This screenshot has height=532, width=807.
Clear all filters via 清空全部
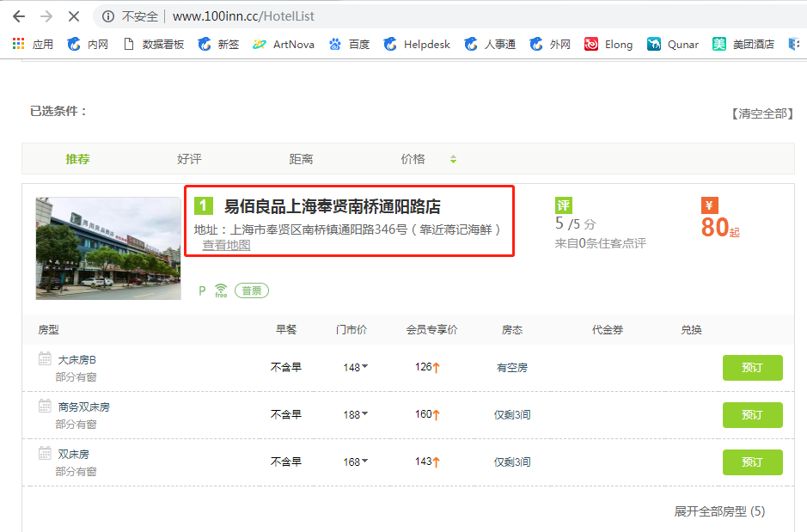[x=762, y=113]
